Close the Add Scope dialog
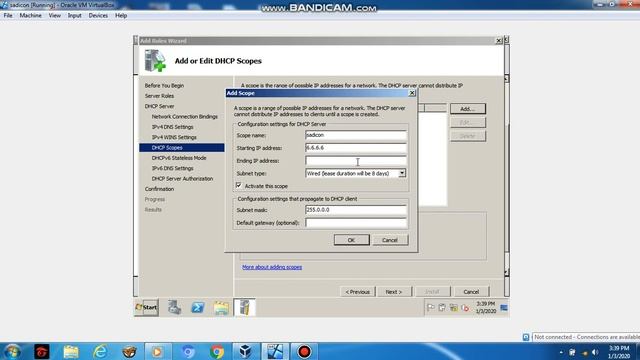 point(412,93)
